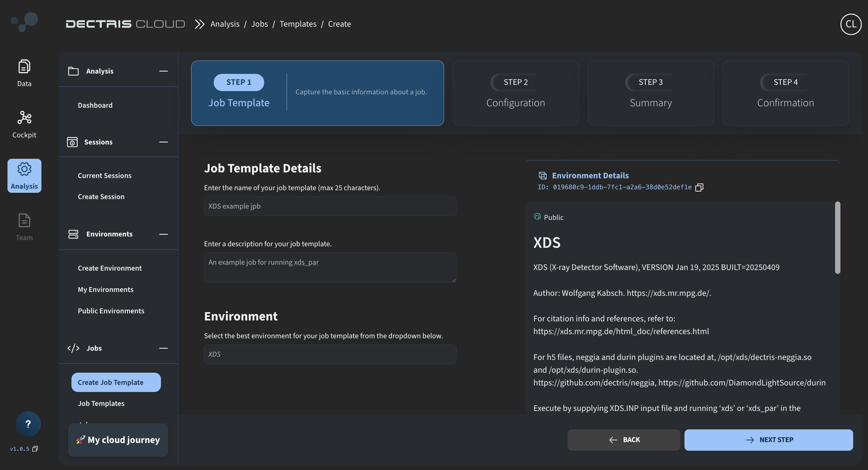This screenshot has width=868, height=470.
Task: Click the Environment Details cube icon
Action: coord(542,176)
